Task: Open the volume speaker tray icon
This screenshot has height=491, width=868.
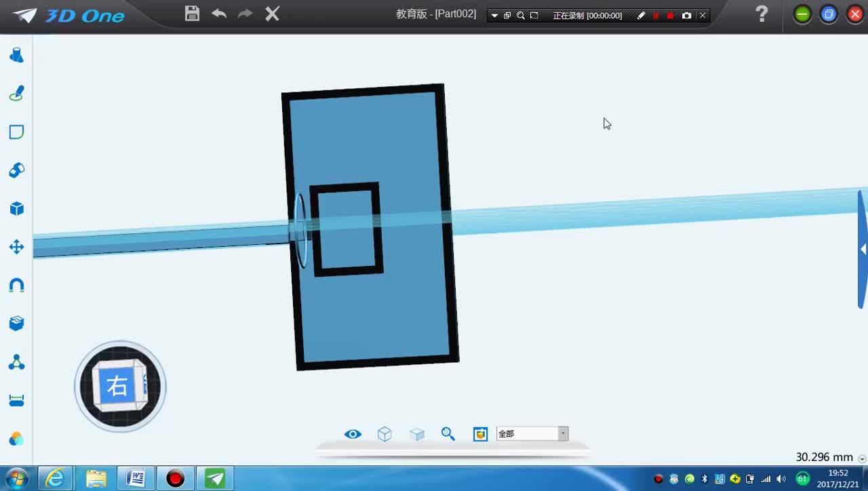Action: 781,479
